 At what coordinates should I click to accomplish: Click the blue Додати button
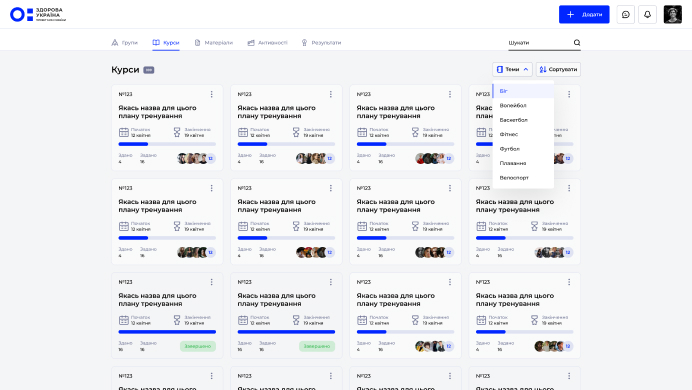click(x=584, y=15)
